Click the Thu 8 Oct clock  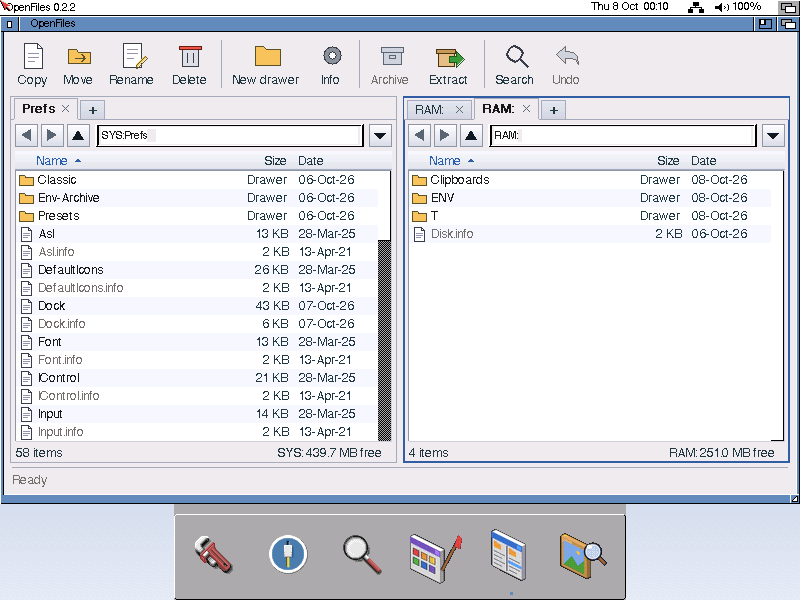coord(630,7)
